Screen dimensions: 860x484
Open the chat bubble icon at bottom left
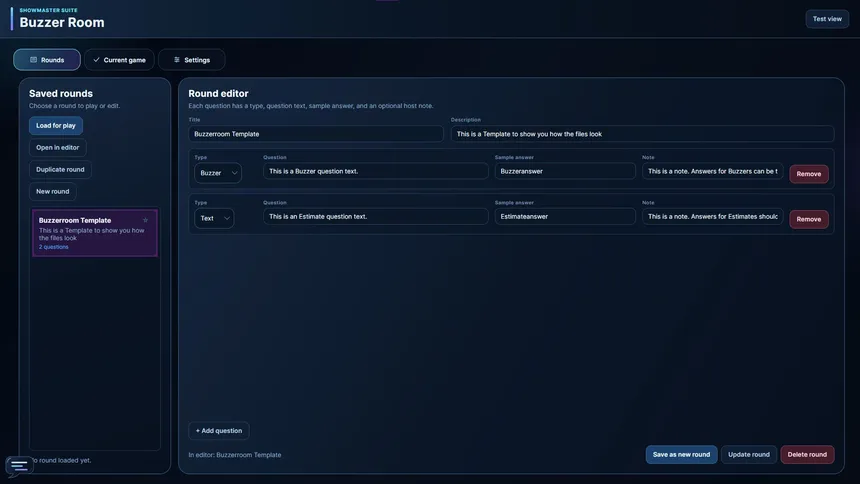[x=19, y=466]
